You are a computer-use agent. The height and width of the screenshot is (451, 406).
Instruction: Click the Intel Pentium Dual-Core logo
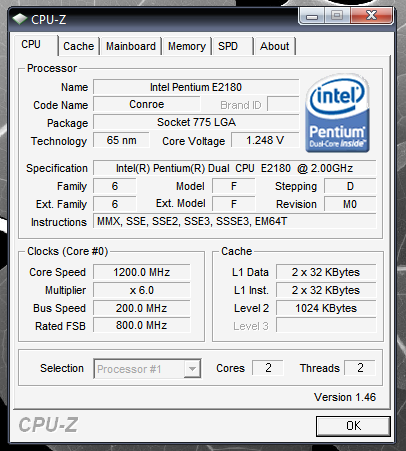coord(337,113)
